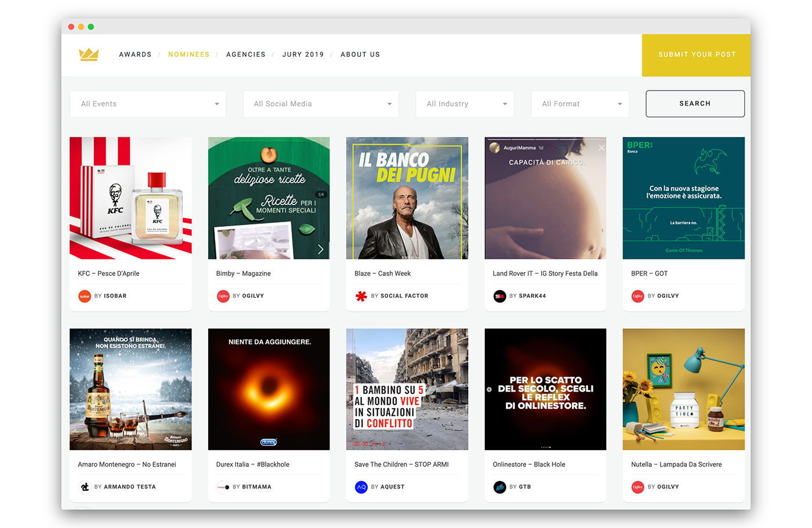The height and width of the screenshot is (528, 812).
Task: Click the Nutella desk lamp thumbnail
Action: pyautogui.click(x=684, y=389)
